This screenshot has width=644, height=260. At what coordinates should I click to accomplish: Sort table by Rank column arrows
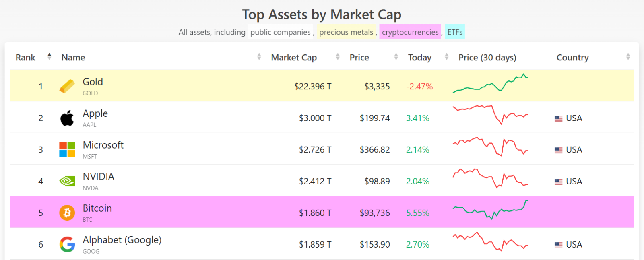(x=49, y=56)
